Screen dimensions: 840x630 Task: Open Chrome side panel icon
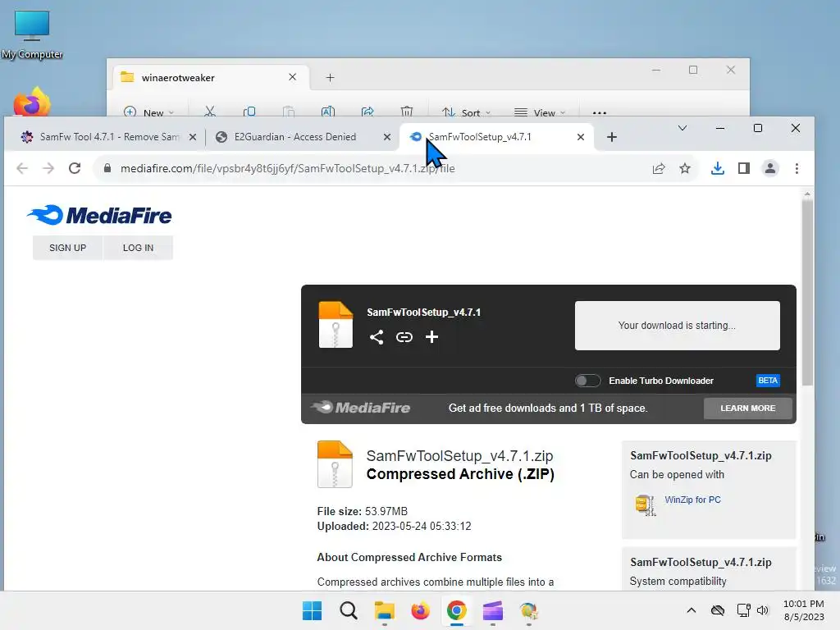pyautogui.click(x=743, y=168)
